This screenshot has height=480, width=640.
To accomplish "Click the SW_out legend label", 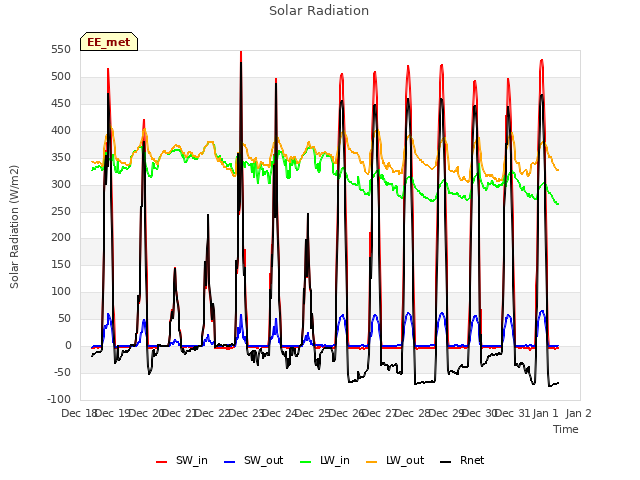I will [263, 460].
